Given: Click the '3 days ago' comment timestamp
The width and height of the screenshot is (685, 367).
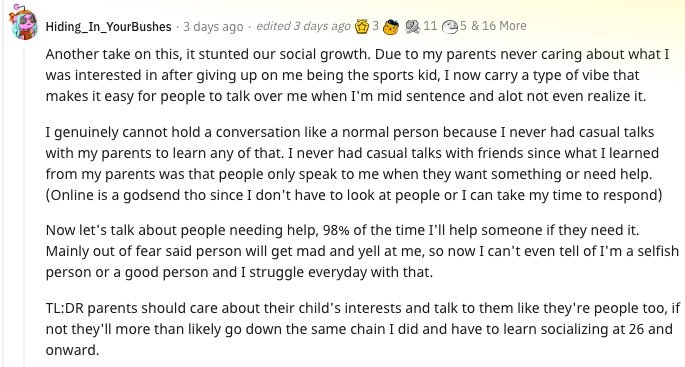Looking at the screenshot, I should tap(213, 27).
